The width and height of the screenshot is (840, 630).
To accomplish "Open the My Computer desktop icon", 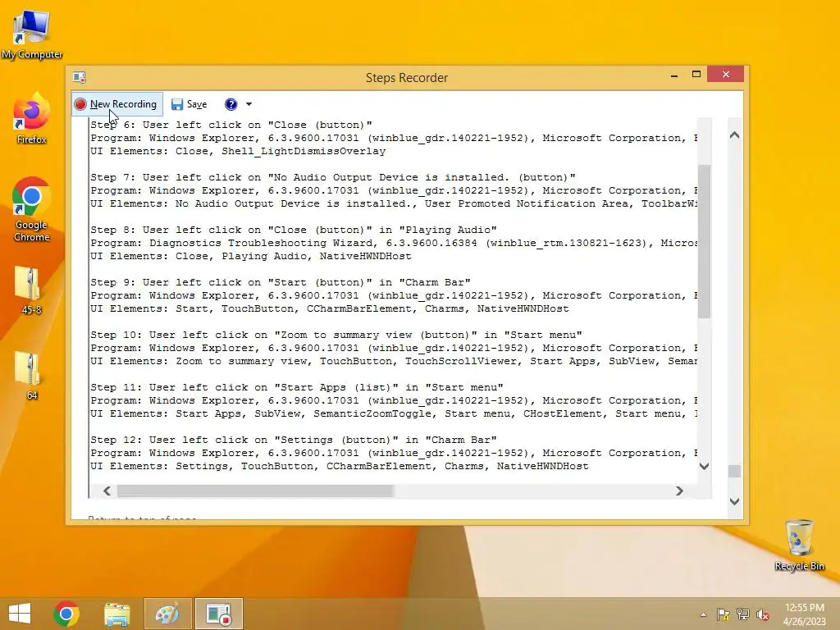I will pyautogui.click(x=32, y=34).
